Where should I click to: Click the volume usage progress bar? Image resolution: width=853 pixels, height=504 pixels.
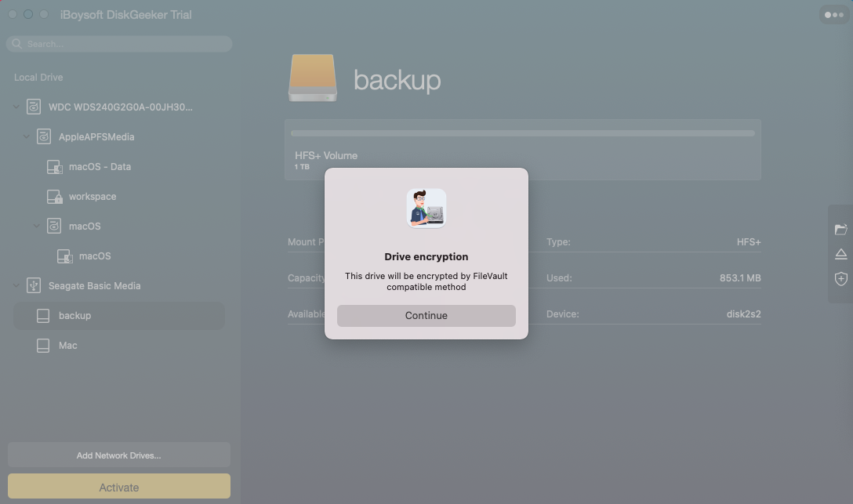pos(523,133)
